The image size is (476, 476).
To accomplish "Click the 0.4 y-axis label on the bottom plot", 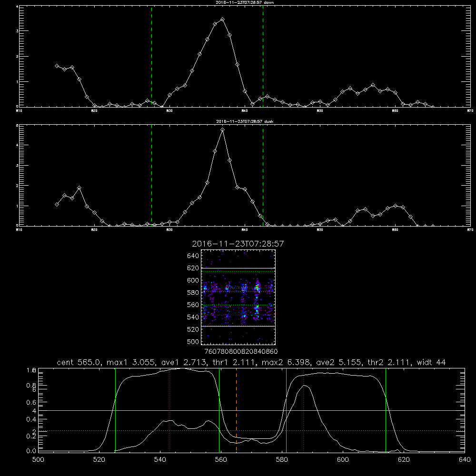I will (x=31, y=419).
